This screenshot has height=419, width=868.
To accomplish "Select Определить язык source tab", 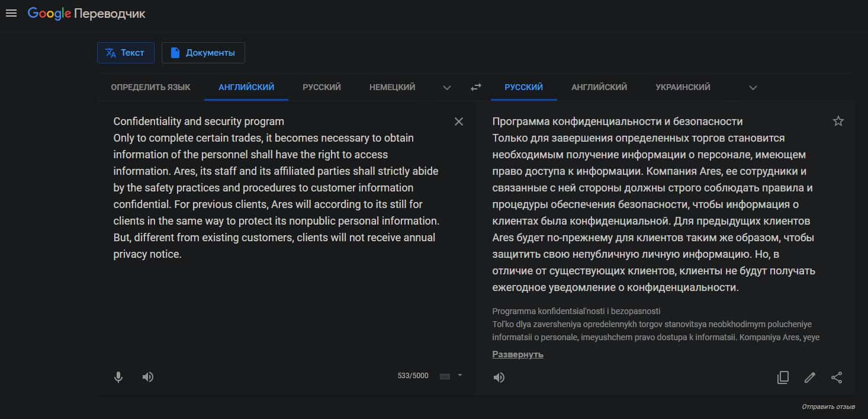I will (150, 87).
